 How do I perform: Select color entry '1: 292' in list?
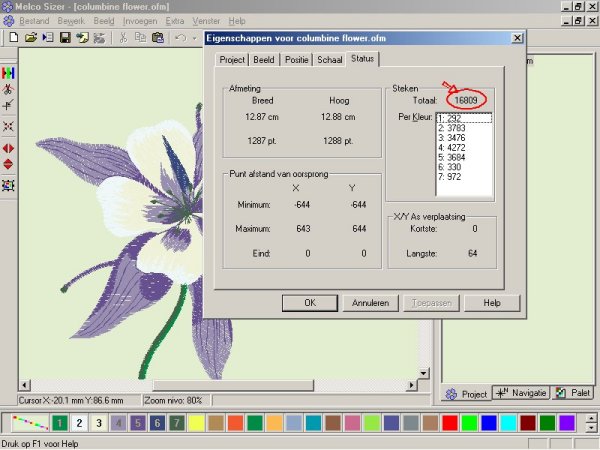(464, 118)
